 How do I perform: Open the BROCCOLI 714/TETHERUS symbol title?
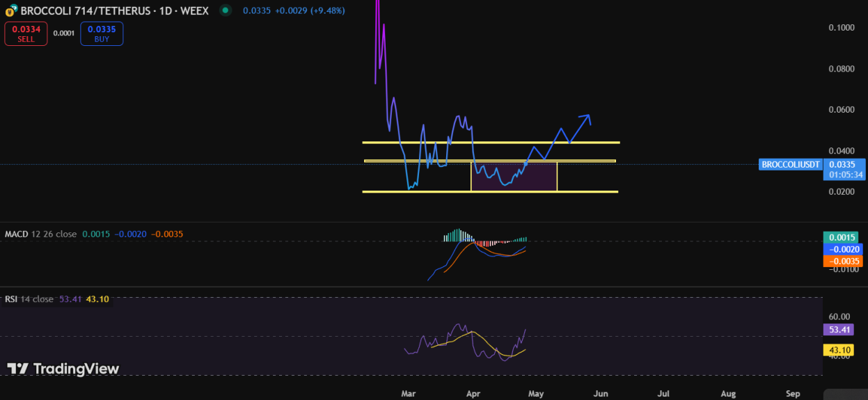click(x=114, y=11)
